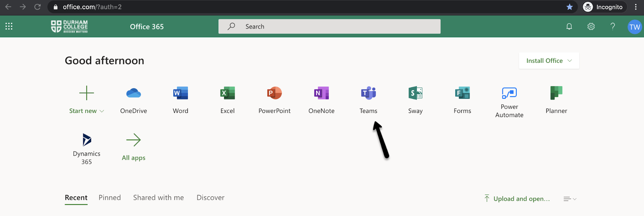Open Forms app
The width and height of the screenshot is (644, 216).
[x=462, y=100]
